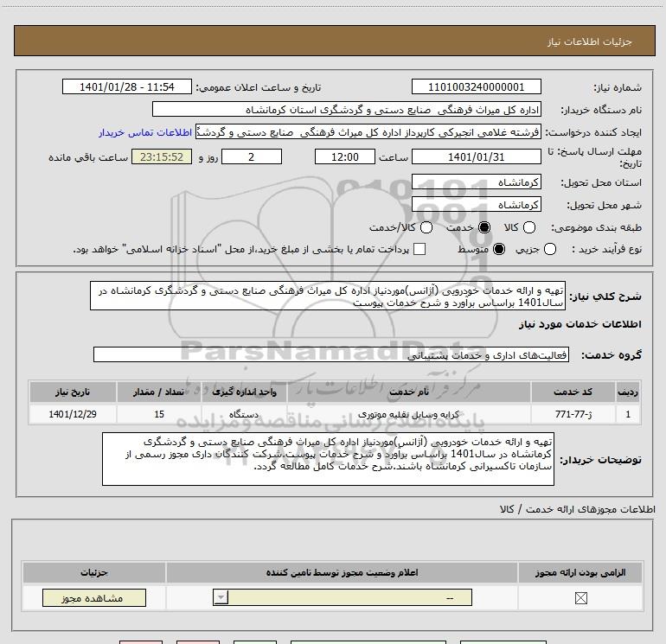The image size is (666, 644).
Task: Click section label اطلاعات خدمات مورد نیاز
Action: point(580,324)
